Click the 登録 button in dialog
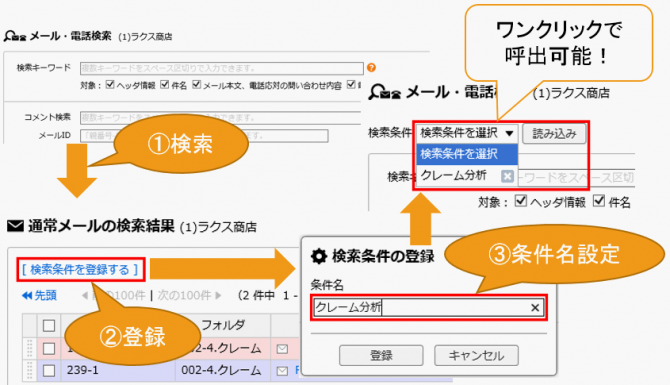The width and height of the screenshot is (670, 385). click(381, 356)
